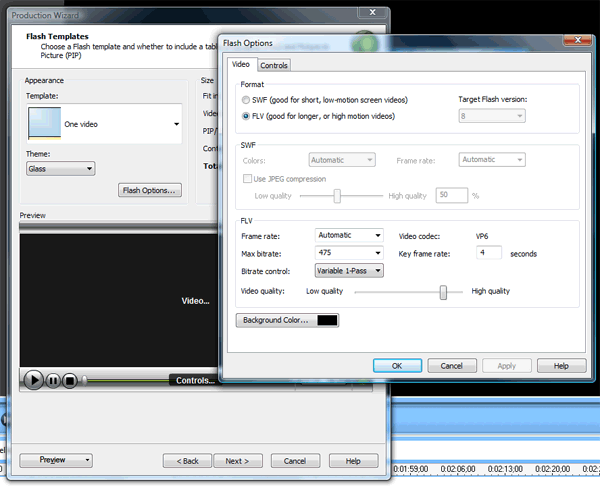The width and height of the screenshot is (600, 486).
Task: Toggle the Use JPEG compression checkbox
Action: 247,179
